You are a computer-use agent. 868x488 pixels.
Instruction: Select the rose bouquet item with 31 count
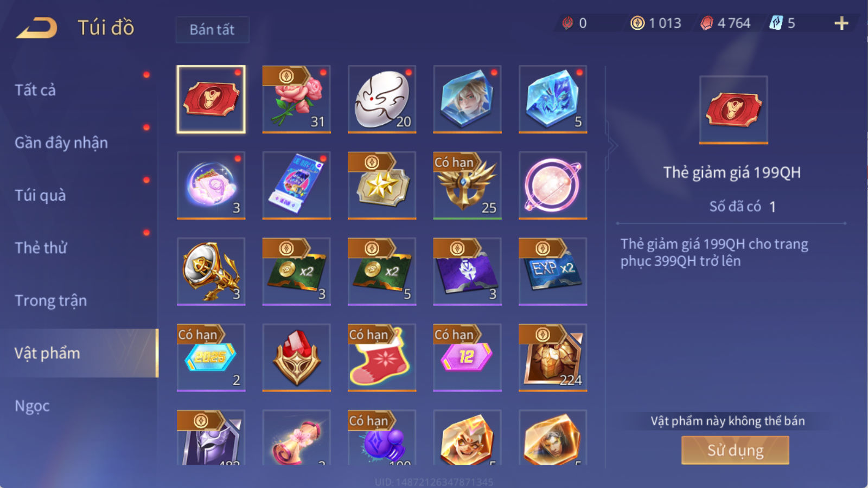point(296,99)
